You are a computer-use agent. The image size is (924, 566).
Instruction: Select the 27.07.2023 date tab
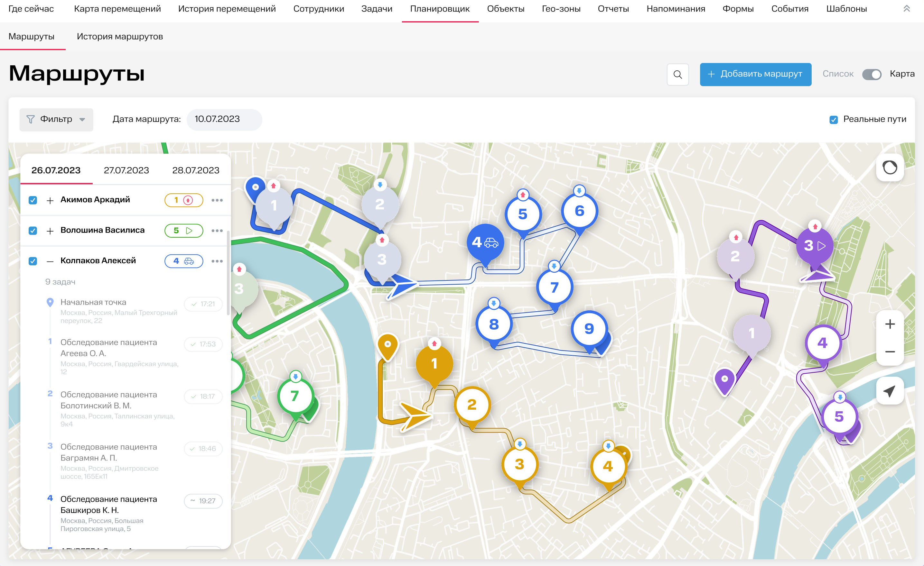point(126,170)
